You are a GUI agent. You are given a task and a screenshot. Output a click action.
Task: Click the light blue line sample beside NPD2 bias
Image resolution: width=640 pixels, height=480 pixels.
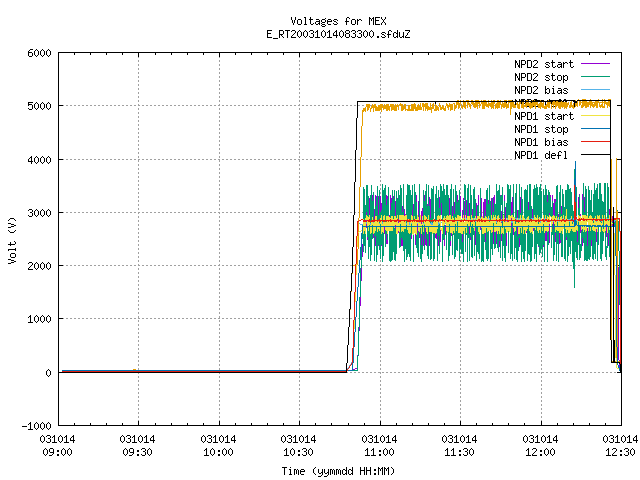point(596,89)
